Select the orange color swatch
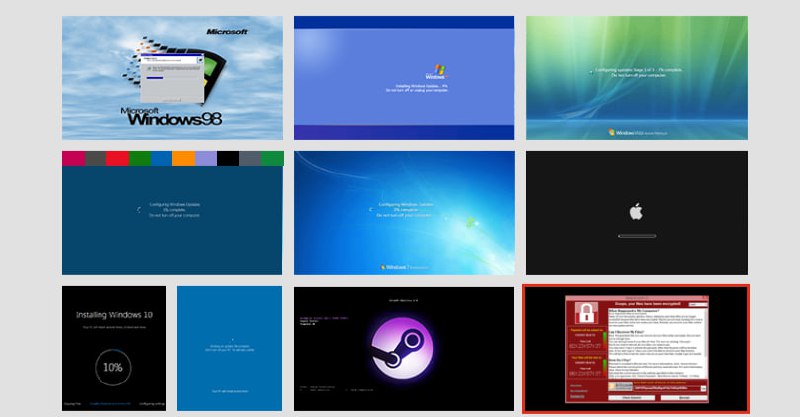 [184, 159]
